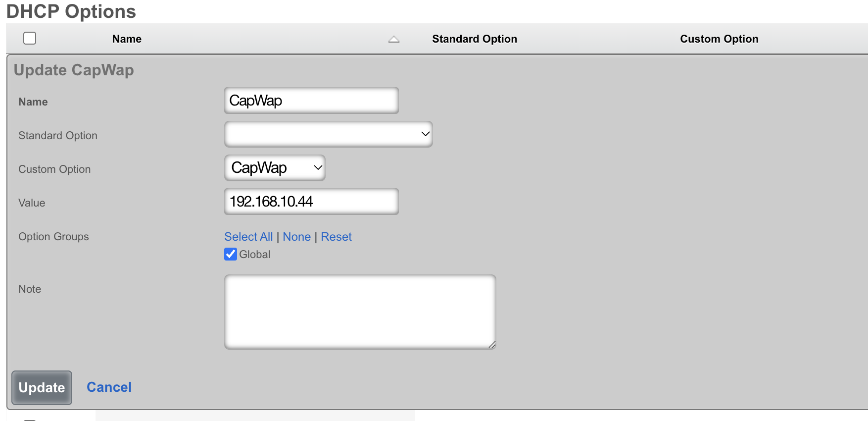
Task: Expand the sort triangle on the Name column
Action: (393, 39)
